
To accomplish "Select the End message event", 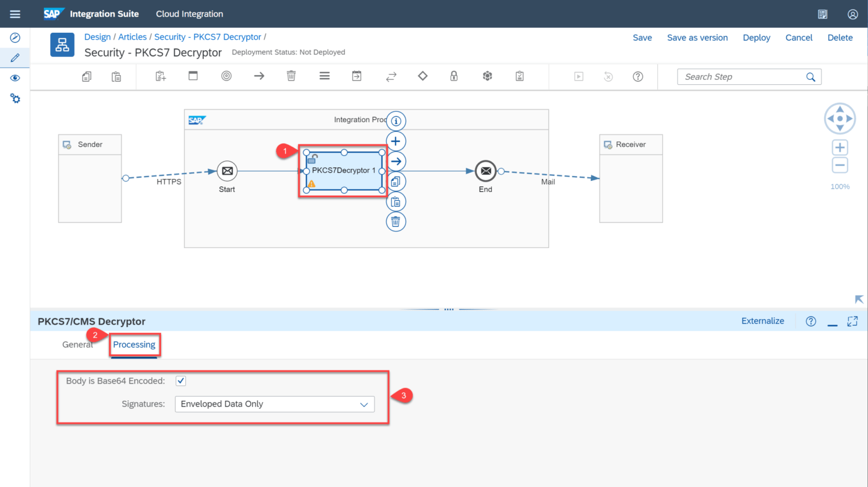I will 485,171.
